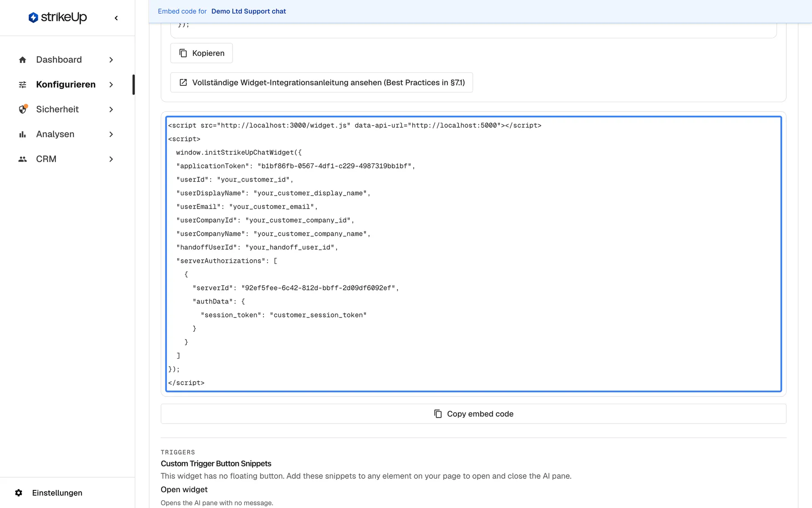812x508 pixels.
Task: Click inside the embed code text box
Action: (474, 254)
